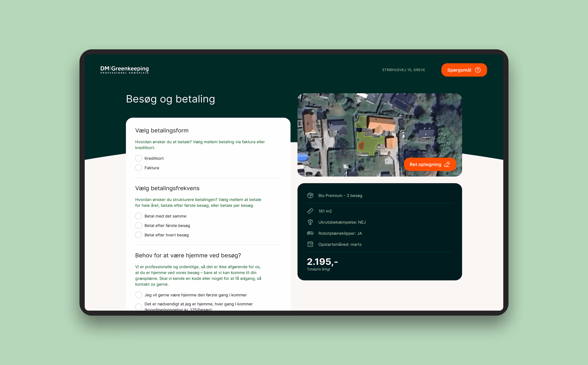Viewport: 588px width, 365px height.
Task: Choose Betal efter første besøg
Action: pos(138,225)
